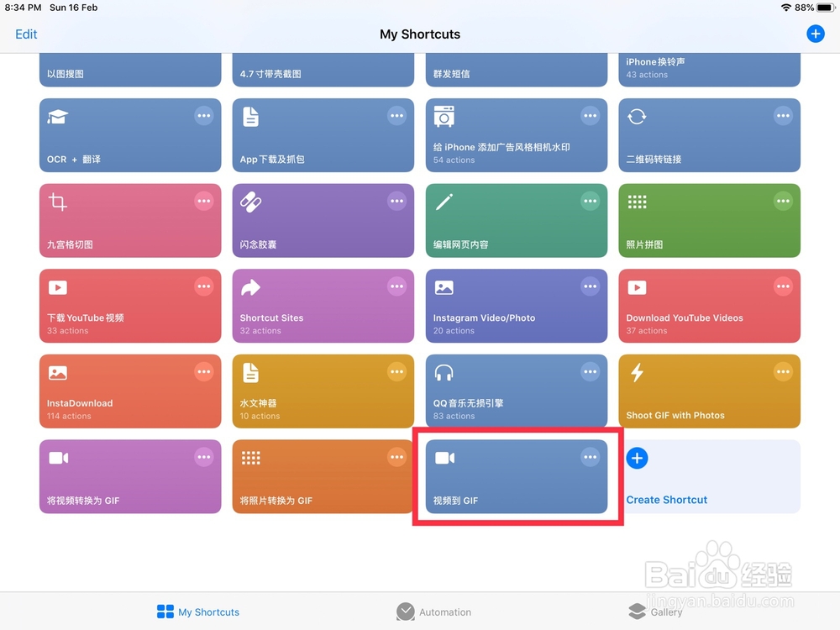Run the 水文神器 shortcut
The width and height of the screenshot is (840, 630).
pos(323,391)
